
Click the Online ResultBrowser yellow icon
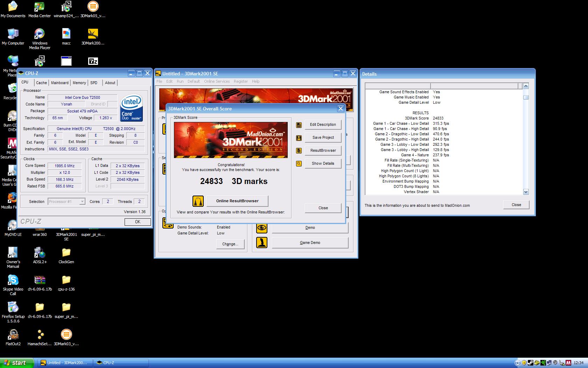coord(198,201)
